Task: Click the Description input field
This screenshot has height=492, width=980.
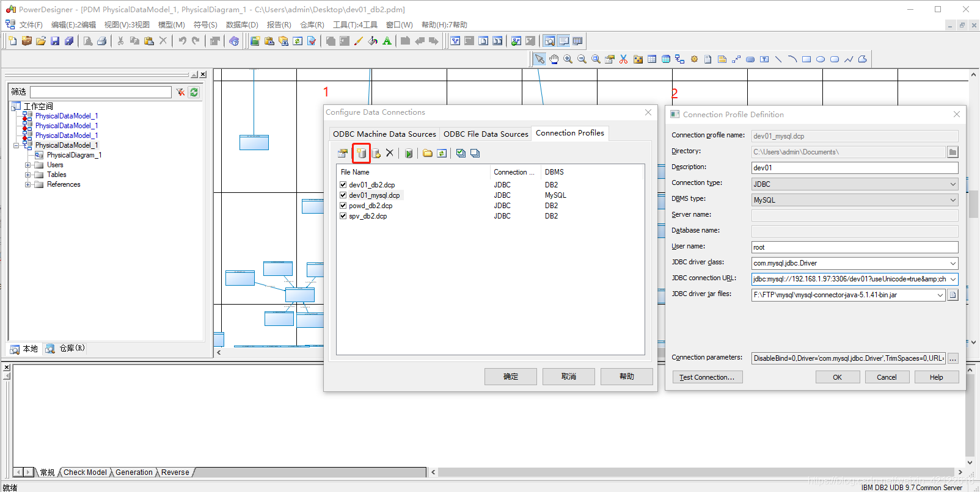Action: pos(855,168)
